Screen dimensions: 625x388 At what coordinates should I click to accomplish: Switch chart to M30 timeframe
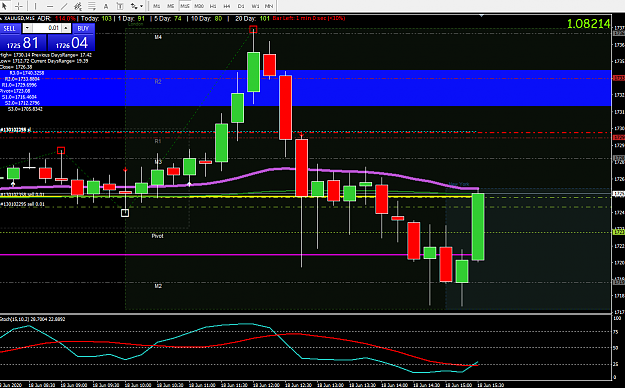(x=199, y=6)
